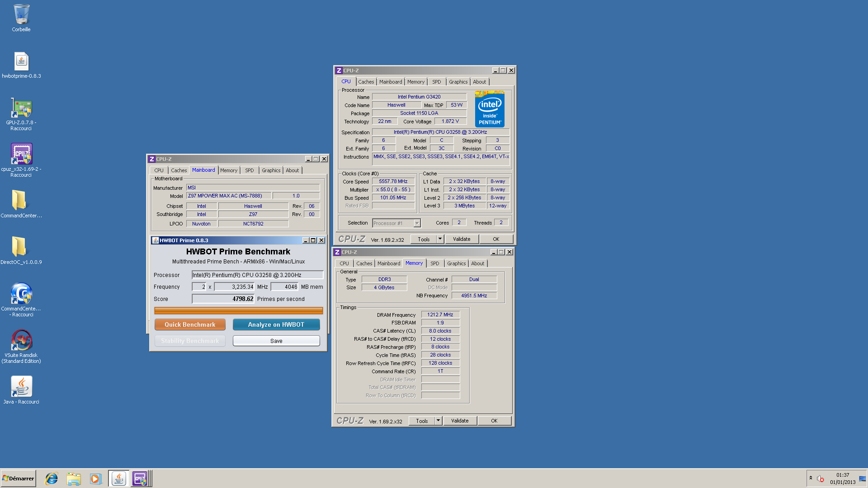Open Memory tab in Mainboard CPU-Z window
868x488 pixels.
pyautogui.click(x=228, y=170)
